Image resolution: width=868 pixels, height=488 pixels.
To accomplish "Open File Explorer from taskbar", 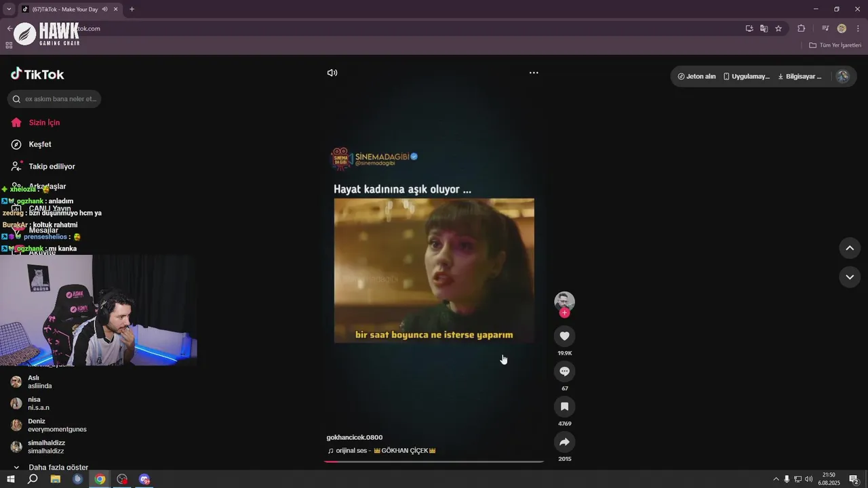I will (x=56, y=479).
